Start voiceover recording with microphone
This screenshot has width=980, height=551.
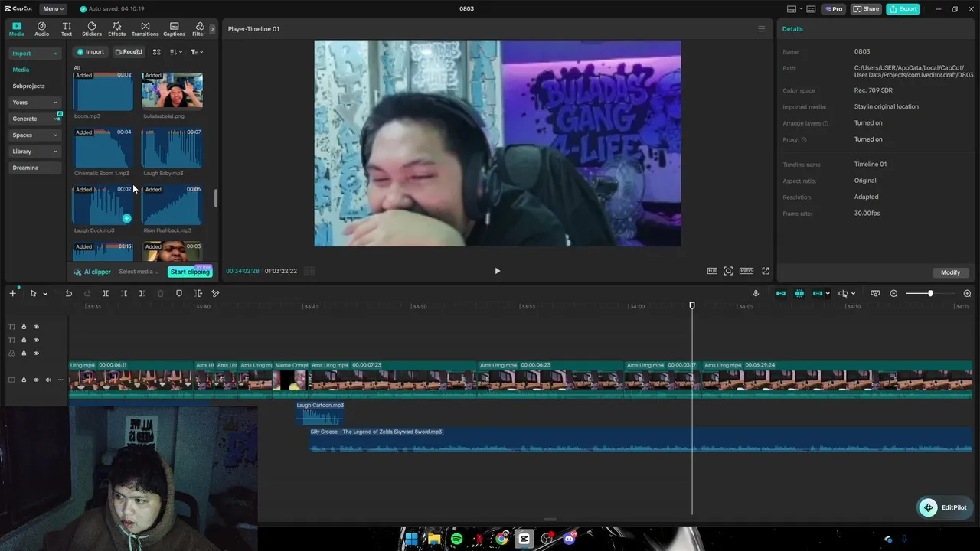(756, 293)
